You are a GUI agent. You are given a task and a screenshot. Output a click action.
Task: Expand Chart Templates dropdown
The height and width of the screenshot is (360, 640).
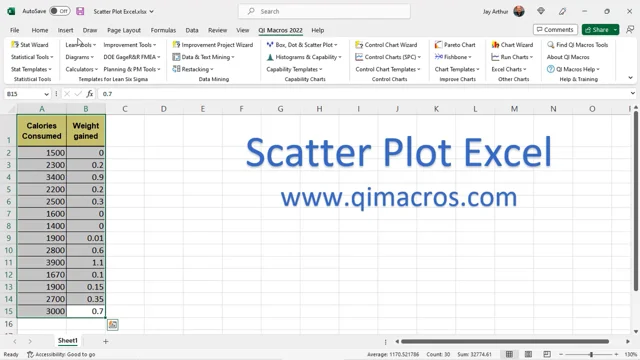point(457,69)
